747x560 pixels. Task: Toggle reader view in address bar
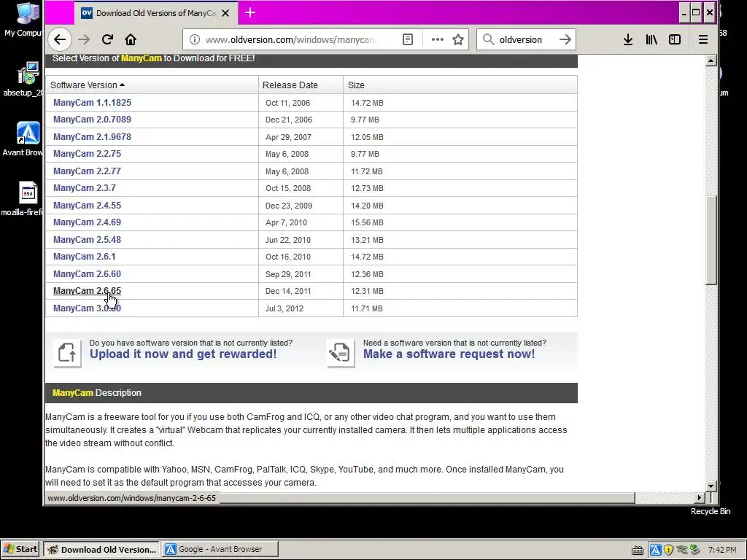[x=408, y=39]
